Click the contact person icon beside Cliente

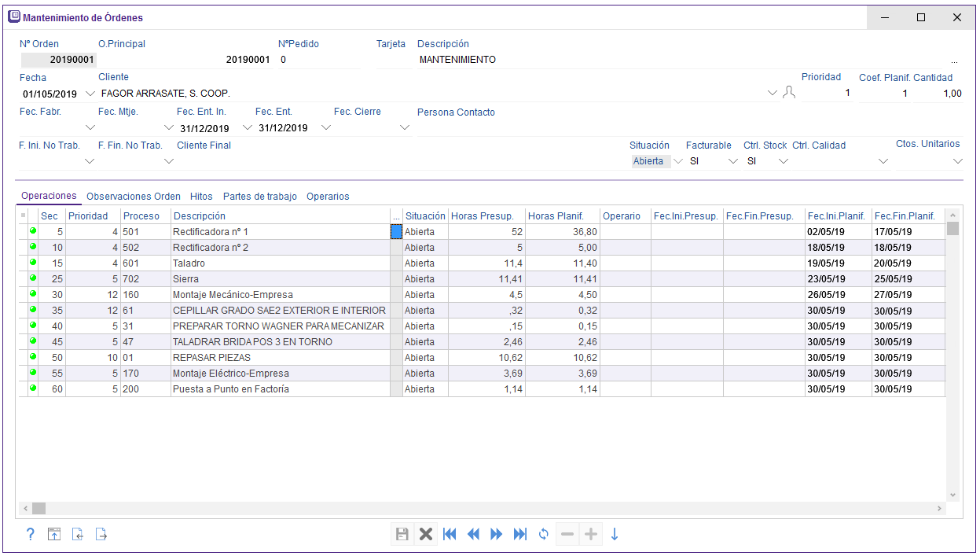pos(790,94)
